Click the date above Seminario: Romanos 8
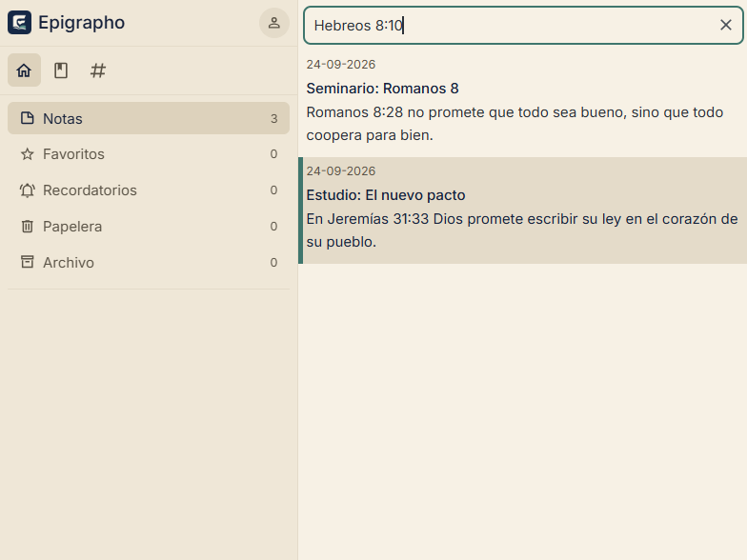Image resolution: width=747 pixels, height=560 pixels. coord(341,65)
